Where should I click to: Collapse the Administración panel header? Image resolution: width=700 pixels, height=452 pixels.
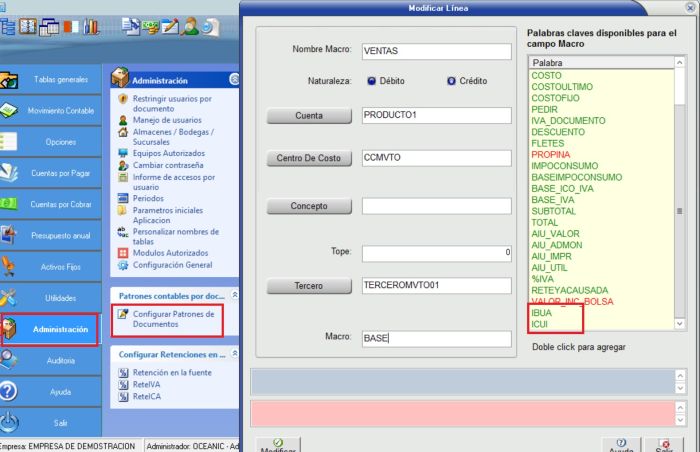(x=234, y=79)
